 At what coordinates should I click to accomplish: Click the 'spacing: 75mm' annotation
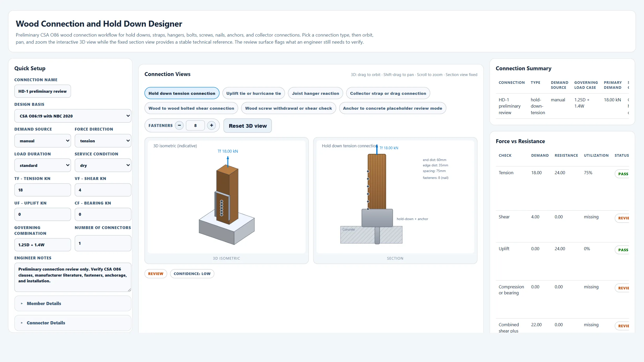[x=434, y=171]
